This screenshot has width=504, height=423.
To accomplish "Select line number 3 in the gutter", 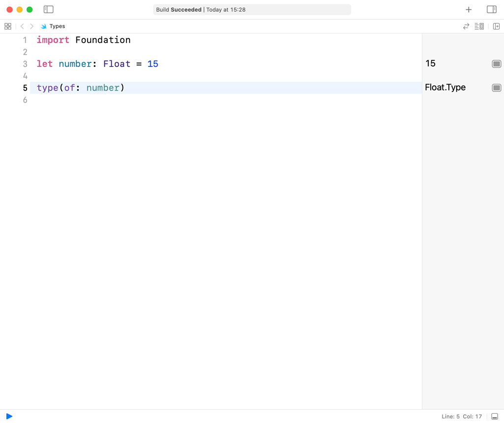I will coord(25,64).
